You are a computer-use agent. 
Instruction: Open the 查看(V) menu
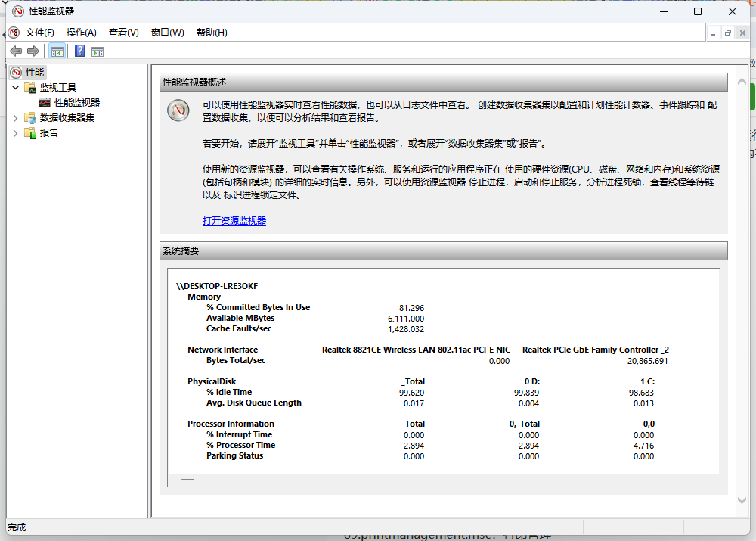(x=124, y=33)
